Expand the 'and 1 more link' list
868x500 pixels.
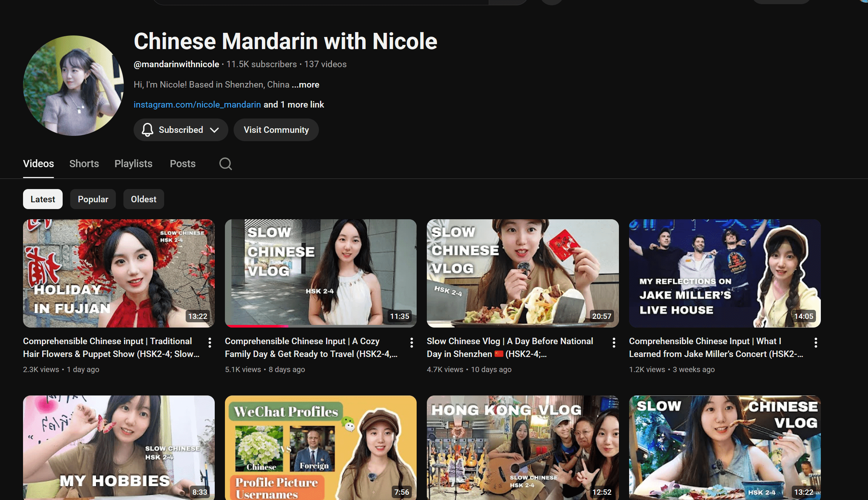294,105
